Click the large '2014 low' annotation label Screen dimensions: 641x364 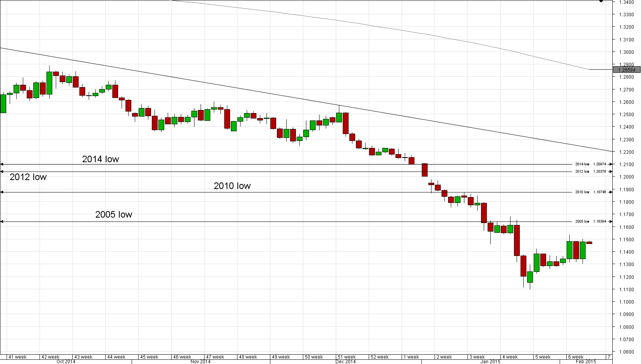tap(100, 159)
